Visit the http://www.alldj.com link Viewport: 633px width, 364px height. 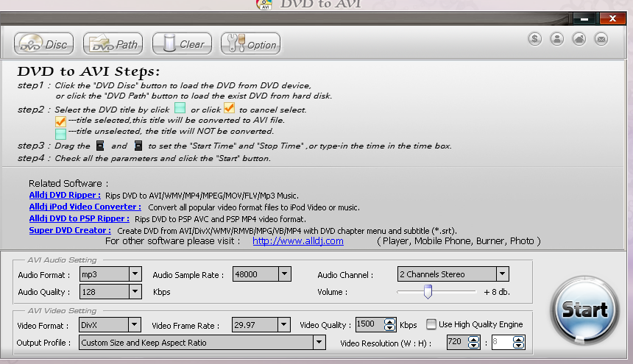(298, 241)
